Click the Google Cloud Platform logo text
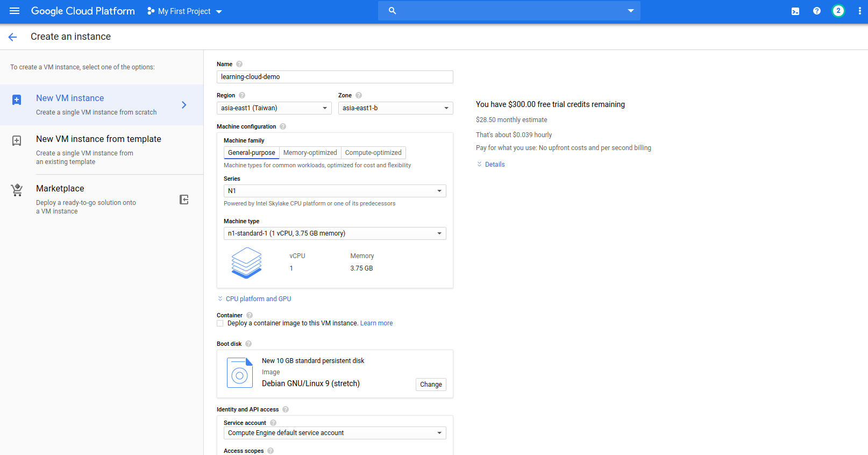 pos(83,11)
